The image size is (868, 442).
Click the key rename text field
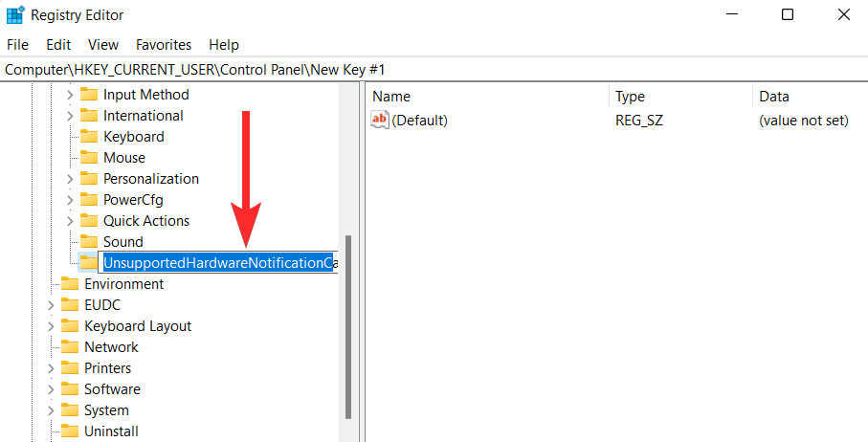point(218,263)
